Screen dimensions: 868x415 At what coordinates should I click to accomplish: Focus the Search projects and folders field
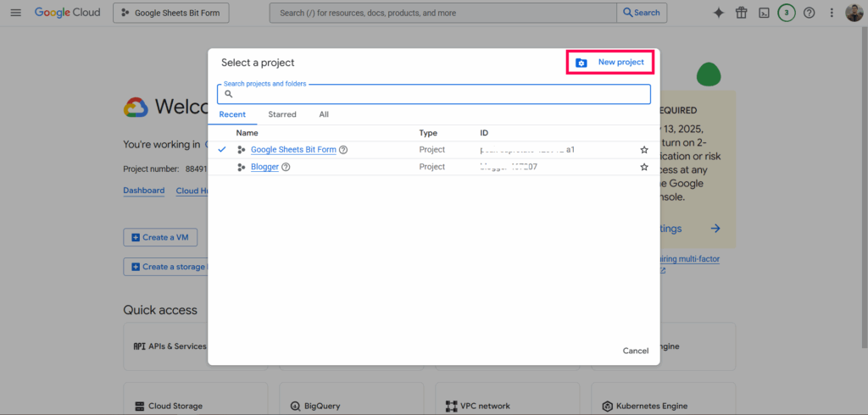coord(433,94)
